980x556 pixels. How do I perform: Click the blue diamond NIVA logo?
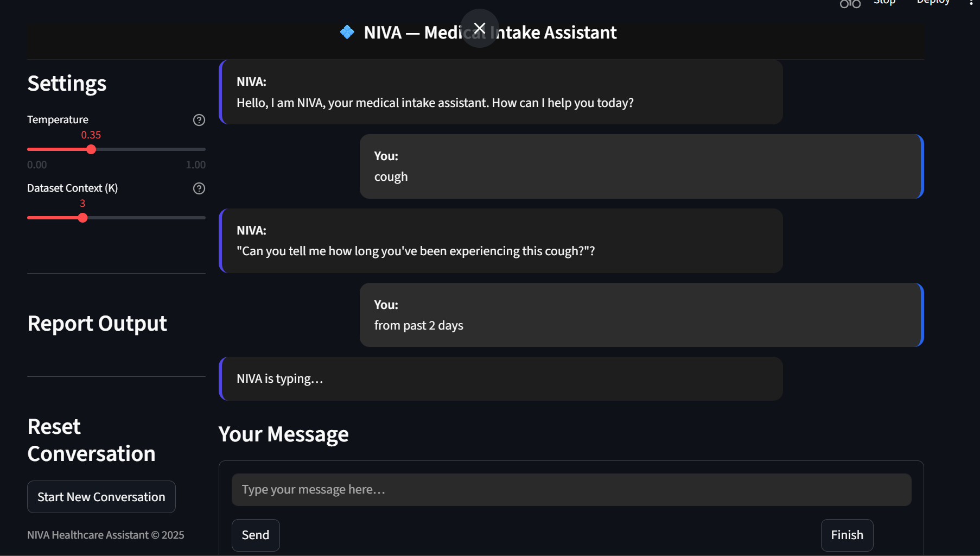click(x=347, y=33)
